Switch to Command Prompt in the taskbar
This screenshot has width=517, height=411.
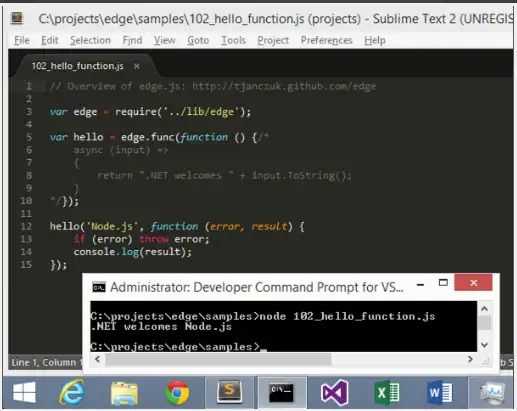(282, 393)
